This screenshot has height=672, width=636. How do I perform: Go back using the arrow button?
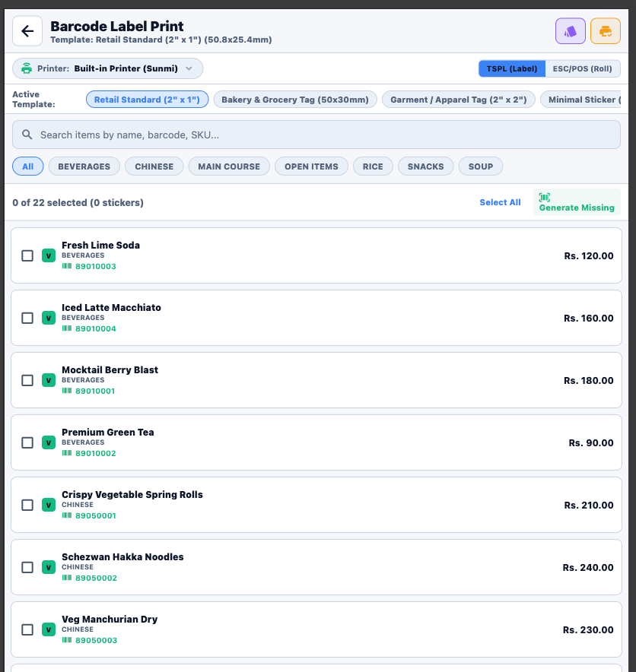click(27, 31)
